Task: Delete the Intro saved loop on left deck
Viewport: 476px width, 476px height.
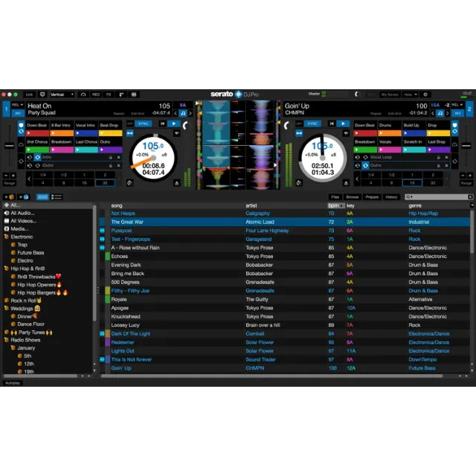Action: coord(118,157)
